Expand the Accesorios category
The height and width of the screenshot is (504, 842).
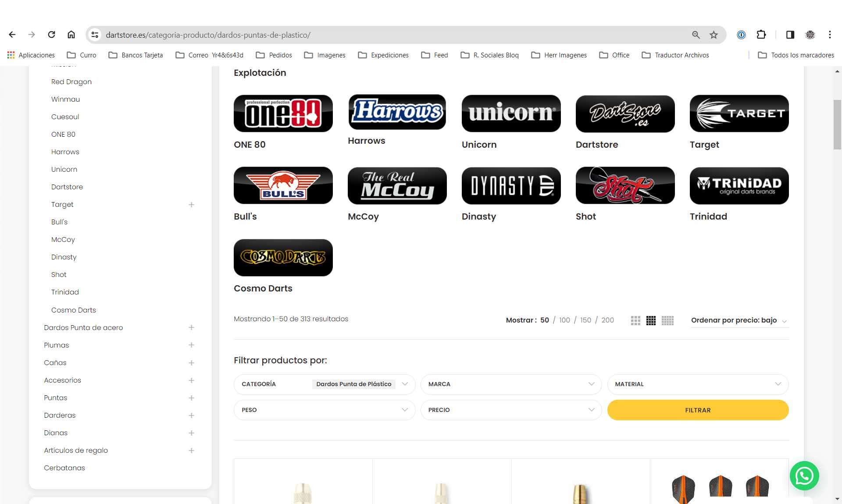click(191, 380)
